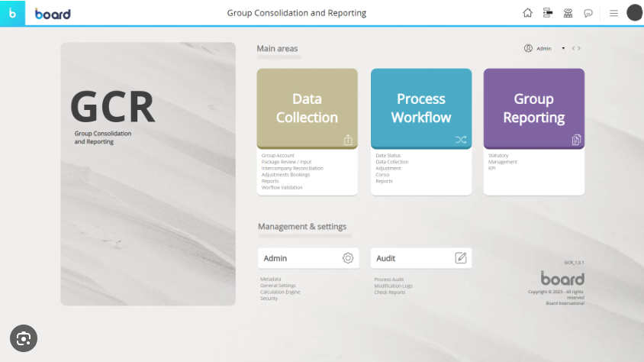644x362 pixels.
Task: Open the Data Collection tile
Action: [307, 108]
